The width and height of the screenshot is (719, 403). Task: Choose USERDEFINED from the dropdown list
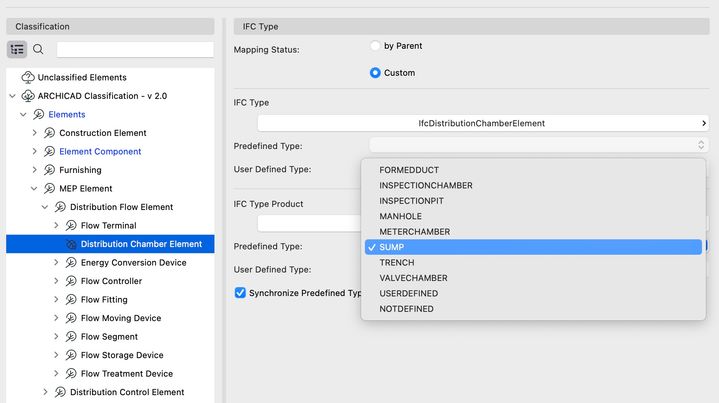click(408, 294)
